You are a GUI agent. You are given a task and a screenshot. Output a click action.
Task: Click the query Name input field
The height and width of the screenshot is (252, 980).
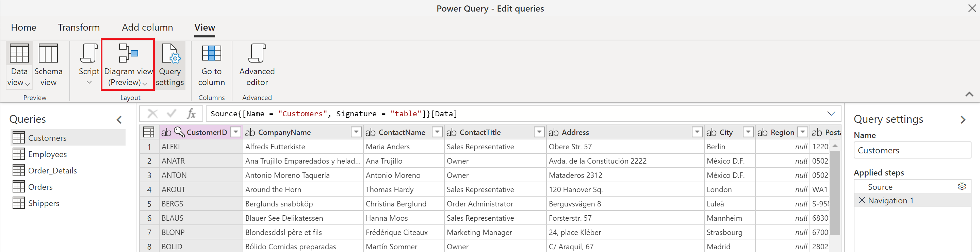point(912,151)
